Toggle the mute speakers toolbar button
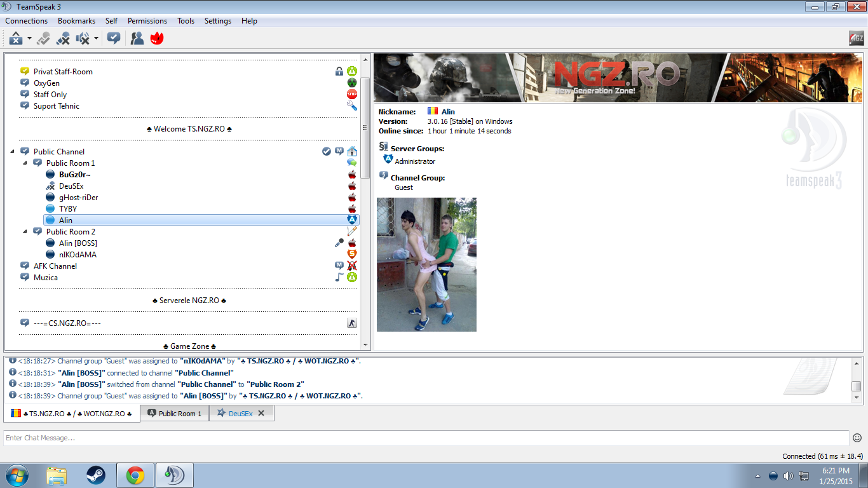The width and height of the screenshot is (868, 488). (83, 39)
